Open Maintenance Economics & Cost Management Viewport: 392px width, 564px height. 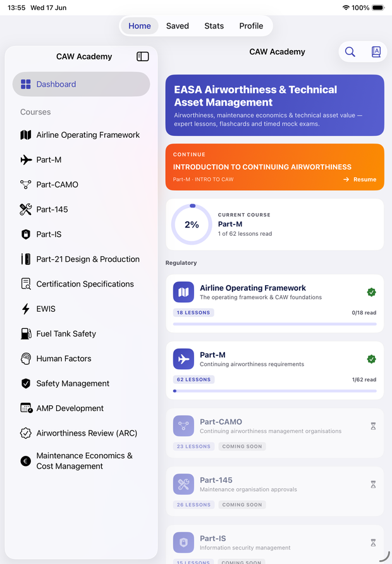82,461
